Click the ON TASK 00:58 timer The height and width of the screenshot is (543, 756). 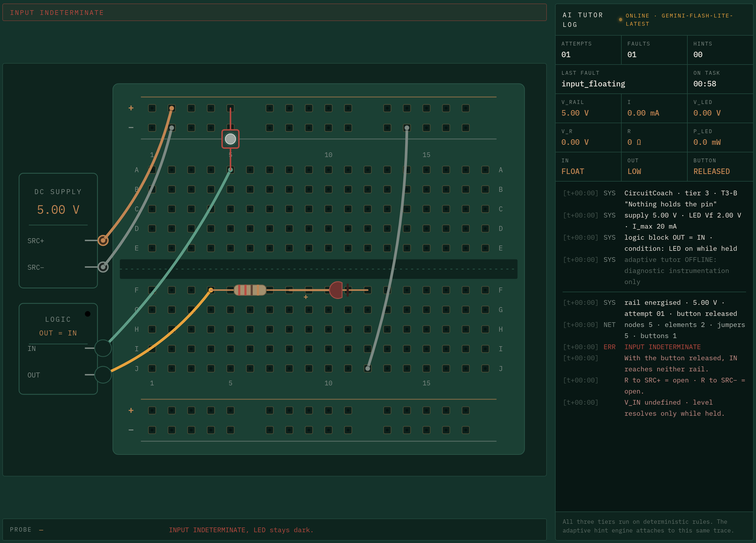[x=720, y=79]
